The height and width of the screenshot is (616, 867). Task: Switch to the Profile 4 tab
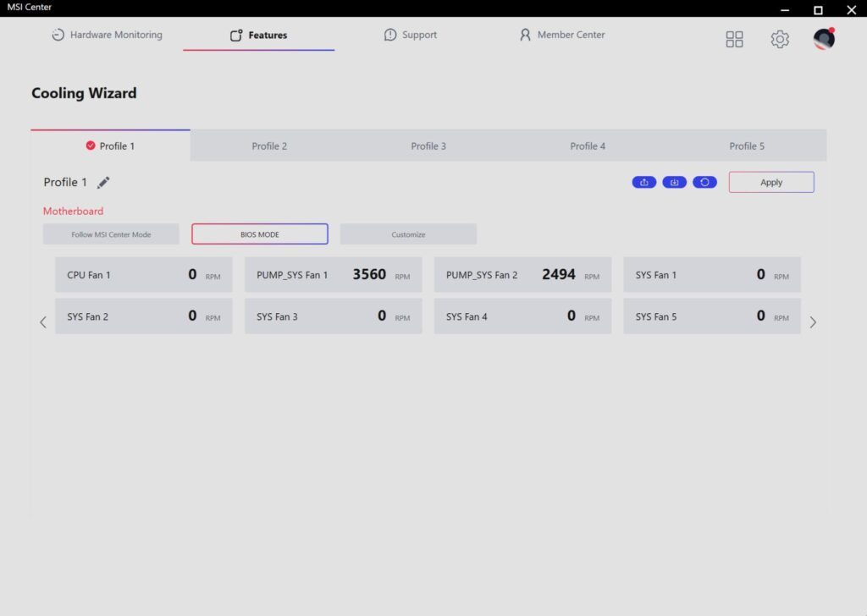pyautogui.click(x=588, y=146)
